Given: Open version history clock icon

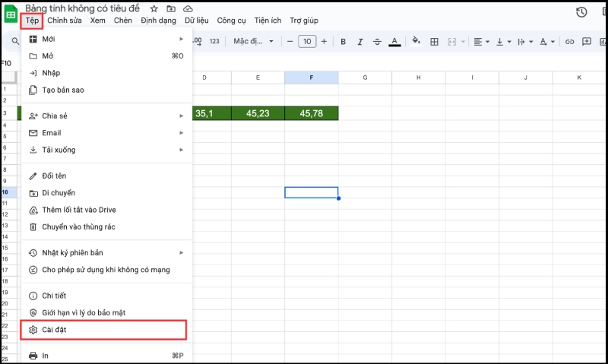Looking at the screenshot, I should pyautogui.click(x=581, y=12).
